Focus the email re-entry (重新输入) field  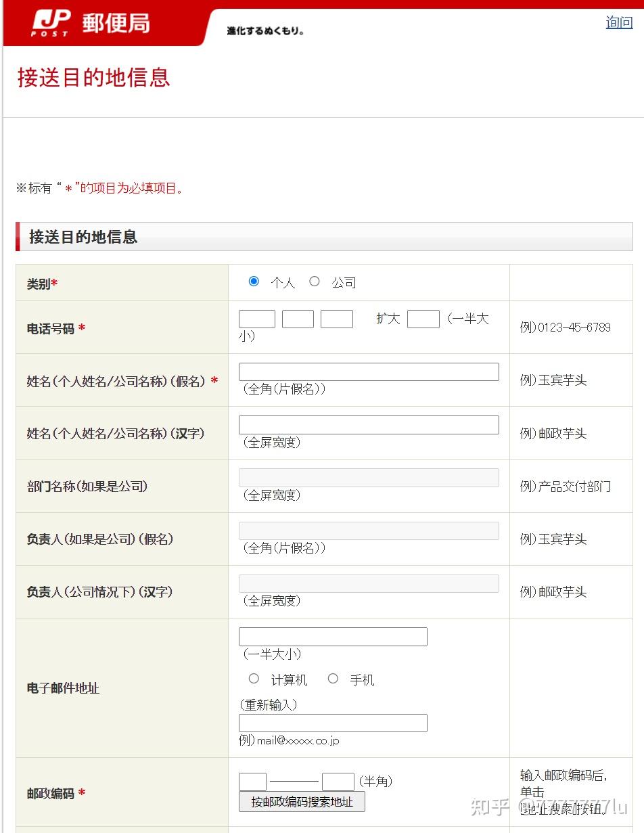point(333,723)
